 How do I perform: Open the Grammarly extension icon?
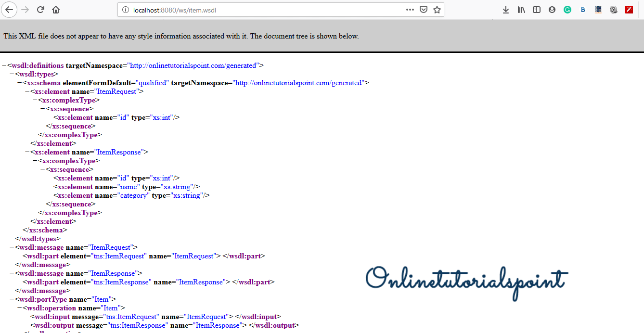point(567,10)
